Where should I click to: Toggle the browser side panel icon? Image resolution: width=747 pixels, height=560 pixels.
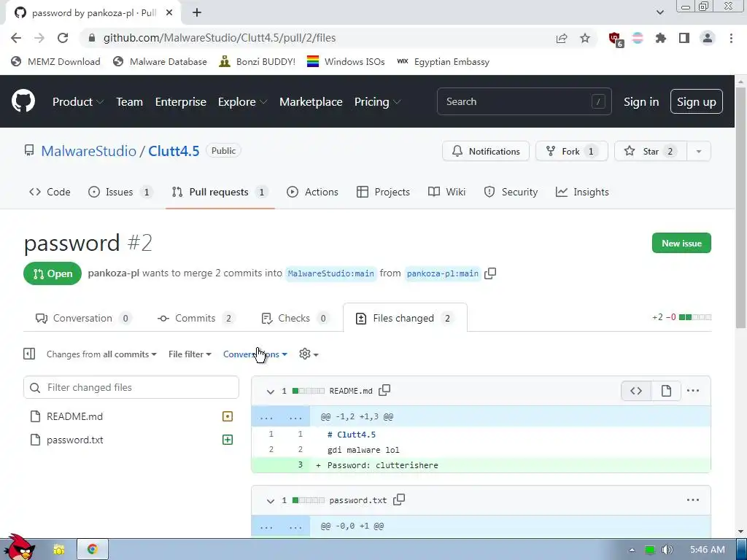684,38
